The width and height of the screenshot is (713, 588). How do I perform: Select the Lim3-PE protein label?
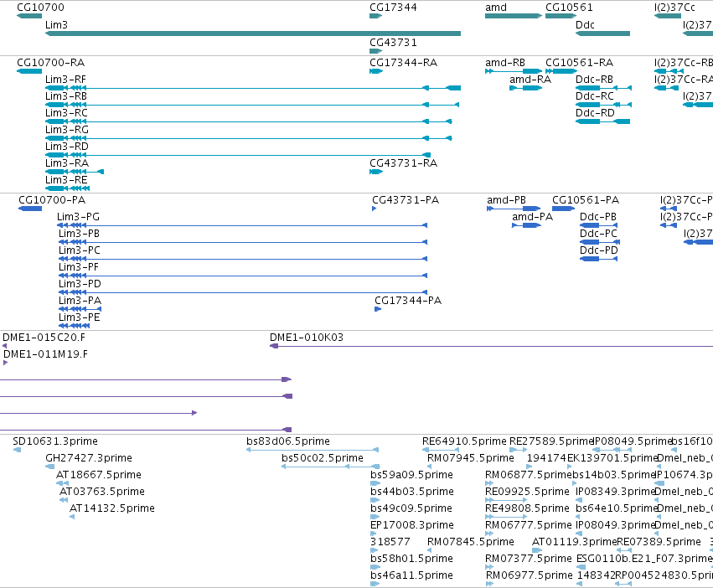(80, 317)
